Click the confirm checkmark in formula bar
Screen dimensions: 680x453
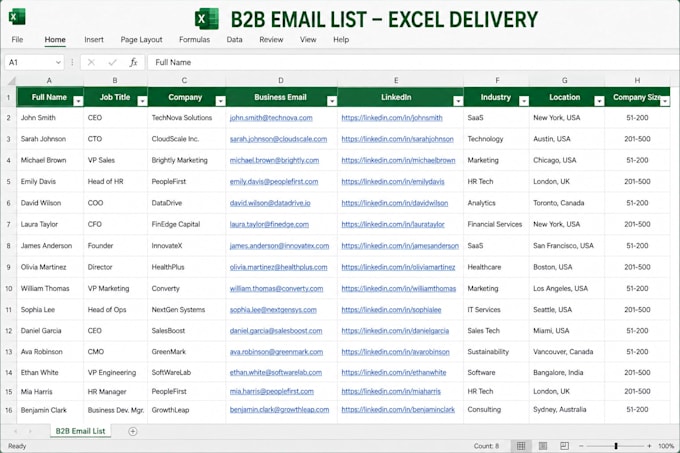coord(113,62)
